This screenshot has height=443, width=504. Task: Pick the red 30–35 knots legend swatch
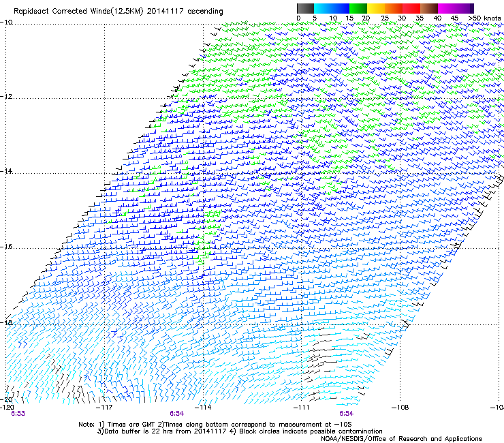(x=411, y=8)
